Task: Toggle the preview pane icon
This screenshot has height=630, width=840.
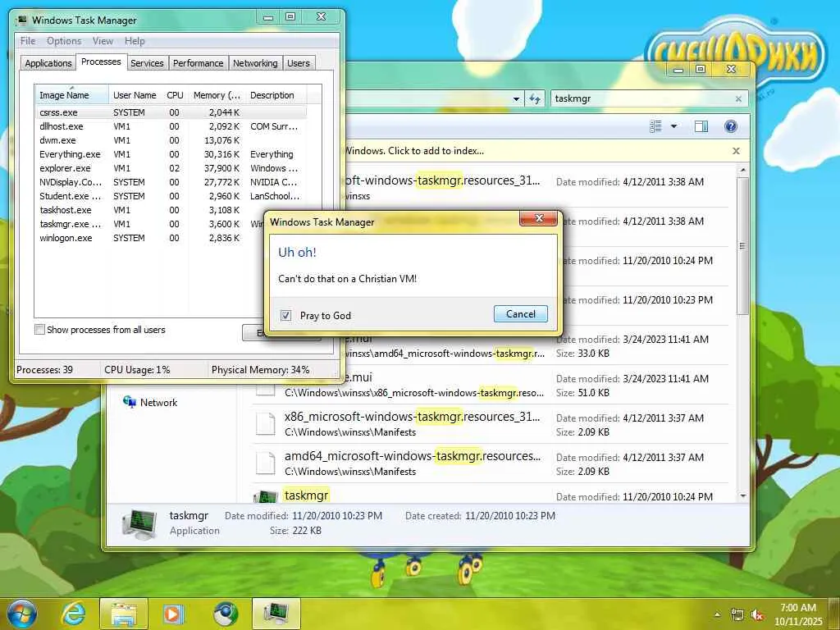Action: point(701,126)
